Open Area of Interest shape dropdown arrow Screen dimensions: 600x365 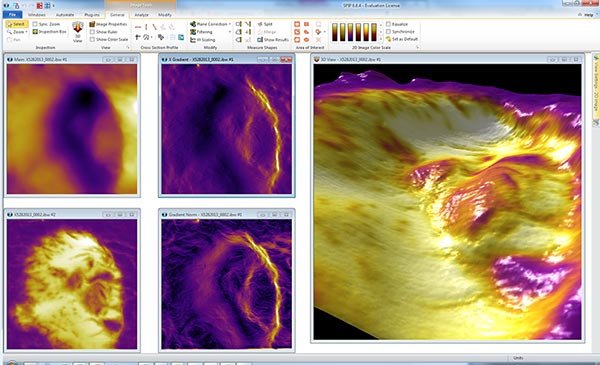[x=324, y=32]
